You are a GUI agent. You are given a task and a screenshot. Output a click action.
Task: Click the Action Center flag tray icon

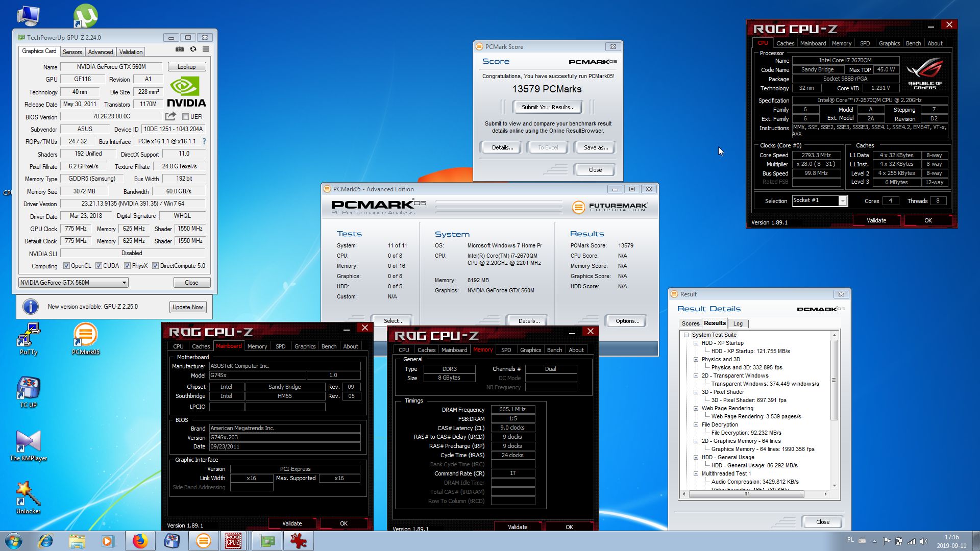(887, 541)
